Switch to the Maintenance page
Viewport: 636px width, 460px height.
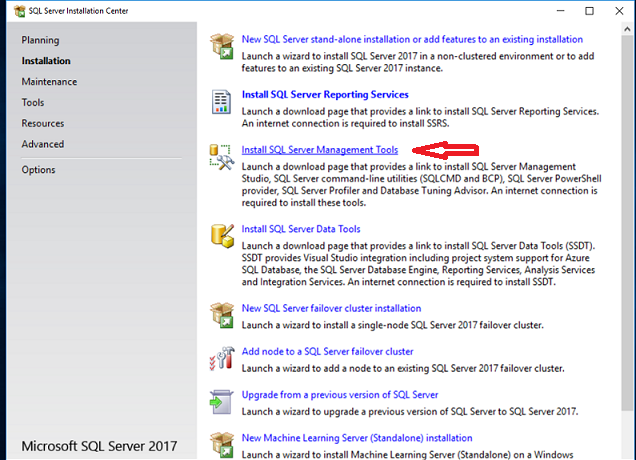coord(49,81)
